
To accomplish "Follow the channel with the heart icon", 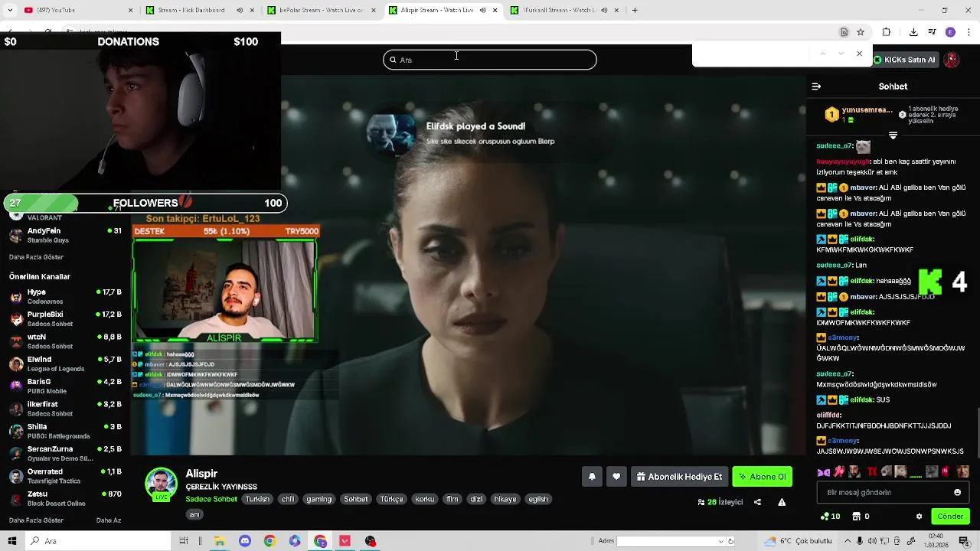I will coord(616,477).
